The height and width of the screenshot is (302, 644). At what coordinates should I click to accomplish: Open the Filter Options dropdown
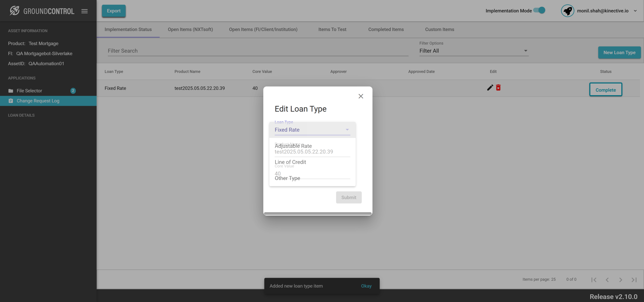point(474,51)
